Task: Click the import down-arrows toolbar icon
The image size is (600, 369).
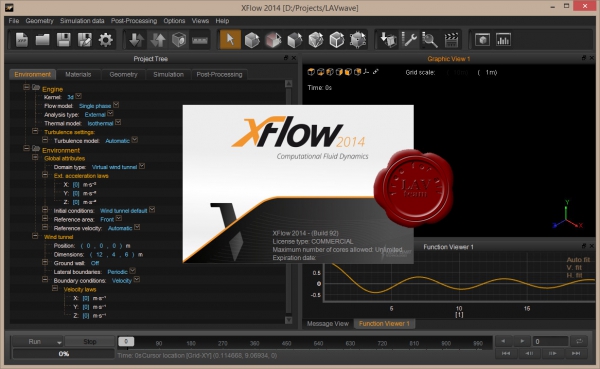Action: click(137, 40)
